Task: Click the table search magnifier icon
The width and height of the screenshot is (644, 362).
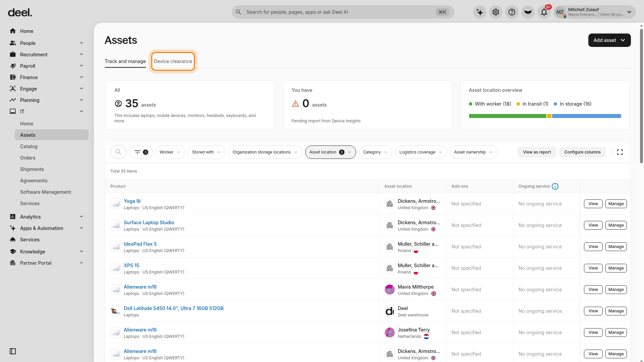Action: point(118,152)
